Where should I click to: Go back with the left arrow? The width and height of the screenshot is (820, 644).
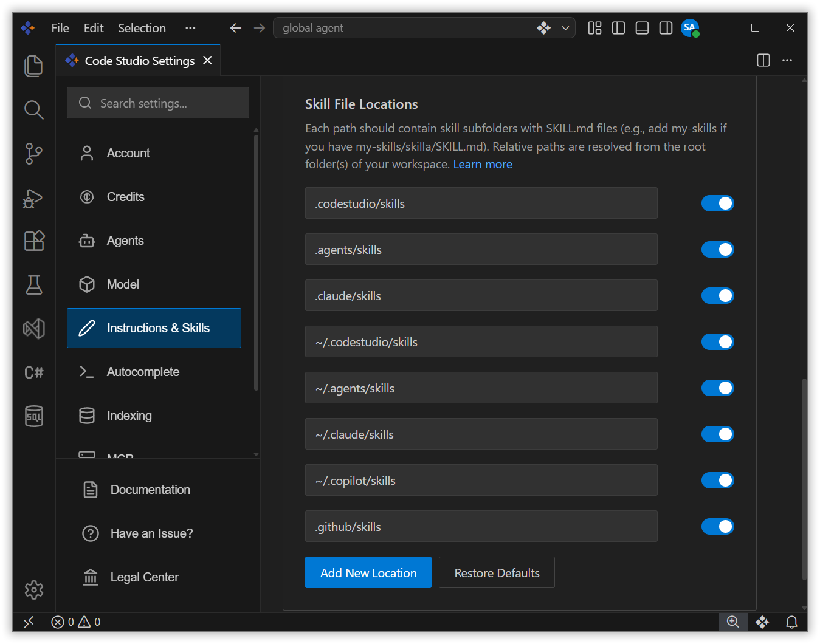tap(236, 28)
